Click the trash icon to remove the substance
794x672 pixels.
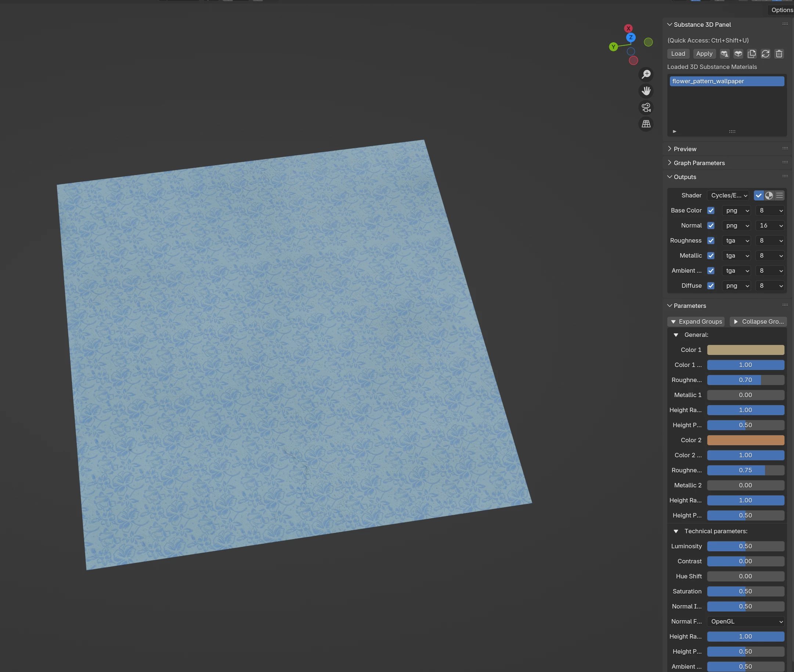tap(779, 54)
